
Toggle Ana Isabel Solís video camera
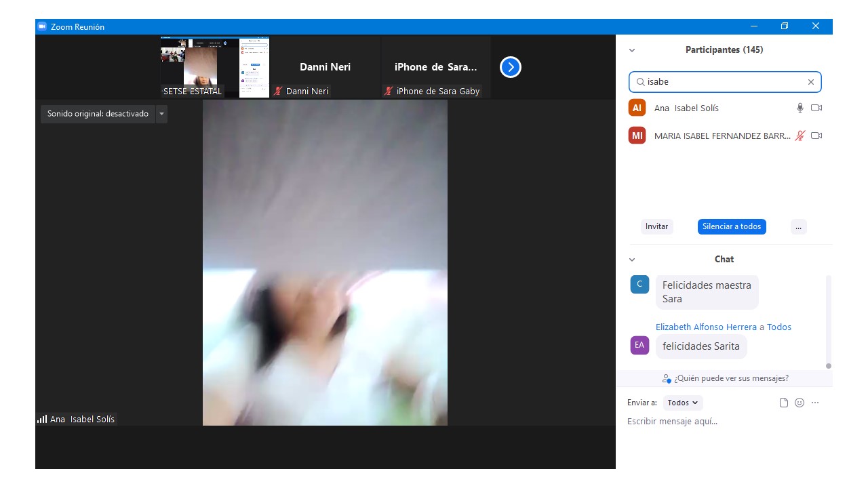(816, 108)
